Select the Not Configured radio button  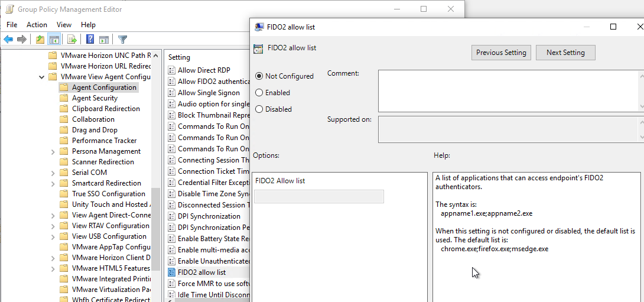pyautogui.click(x=259, y=76)
